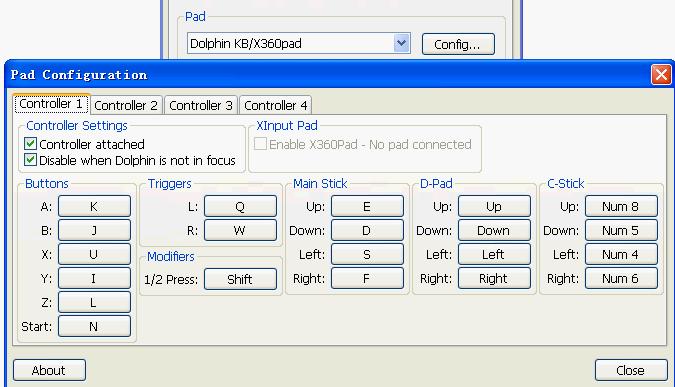
Task: Remap D-Pad Left button
Action: click(494, 254)
